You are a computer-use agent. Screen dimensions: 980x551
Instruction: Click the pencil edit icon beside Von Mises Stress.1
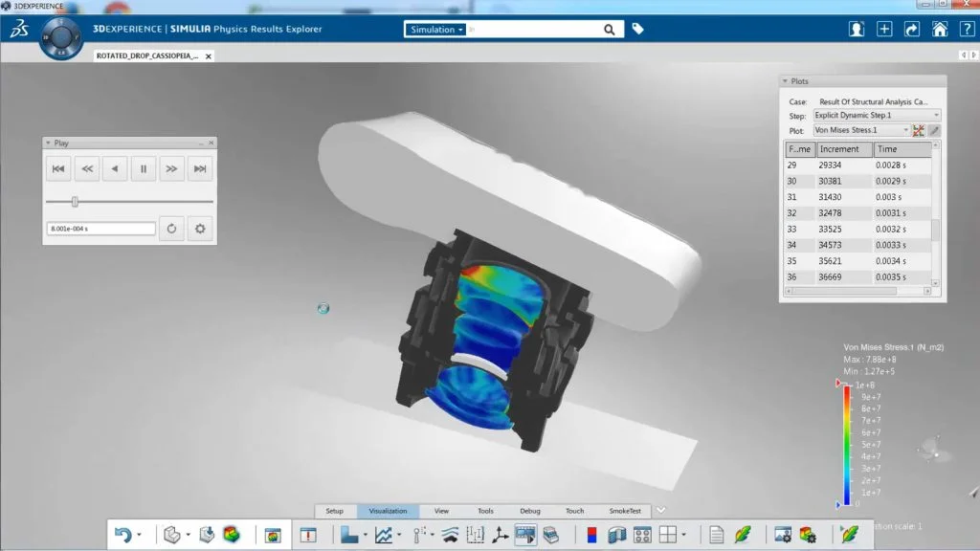point(935,130)
